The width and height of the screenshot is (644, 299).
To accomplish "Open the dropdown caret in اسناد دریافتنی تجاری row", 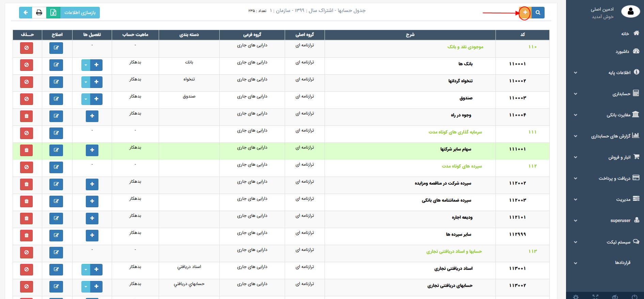I will [86, 269].
